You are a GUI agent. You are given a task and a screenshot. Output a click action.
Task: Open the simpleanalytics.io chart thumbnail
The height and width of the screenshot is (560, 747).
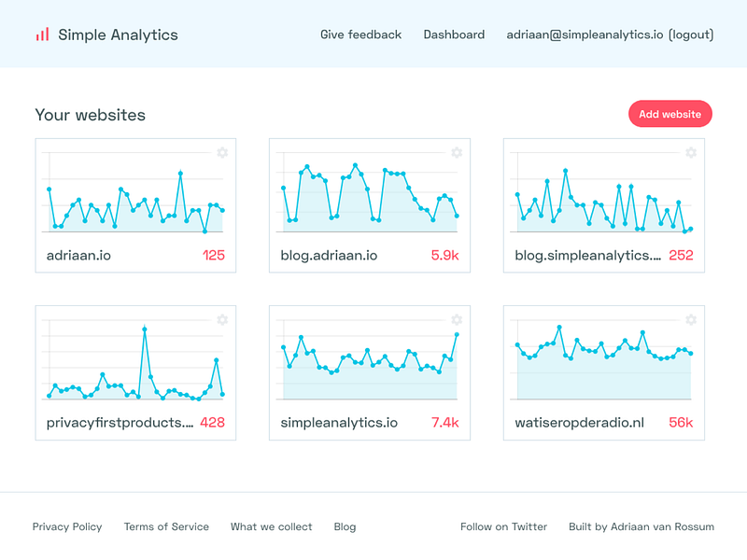(x=367, y=359)
